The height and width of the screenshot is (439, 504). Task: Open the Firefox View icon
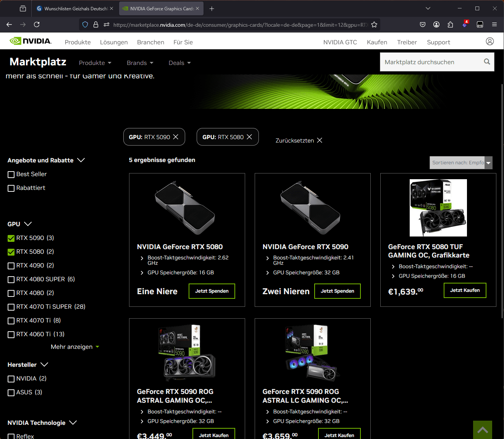tap(23, 8)
